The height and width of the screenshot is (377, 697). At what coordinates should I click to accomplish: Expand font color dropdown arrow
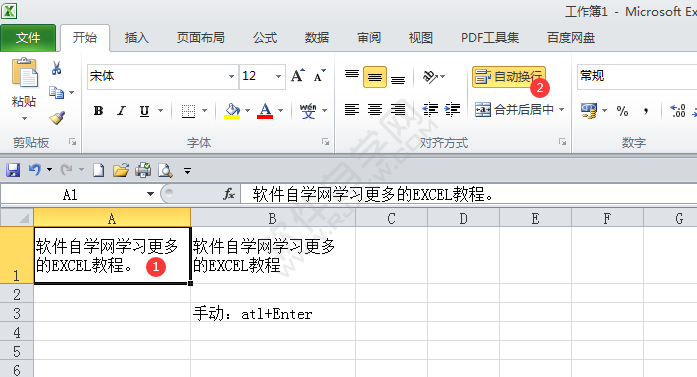click(280, 110)
